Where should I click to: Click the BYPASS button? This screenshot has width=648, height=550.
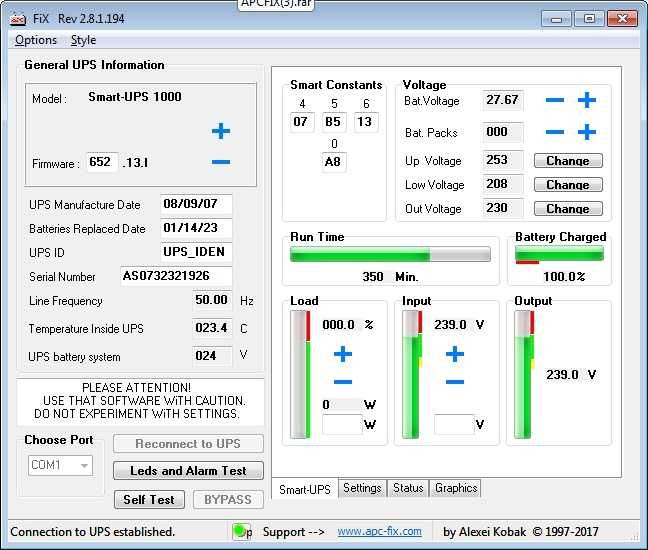(x=228, y=500)
